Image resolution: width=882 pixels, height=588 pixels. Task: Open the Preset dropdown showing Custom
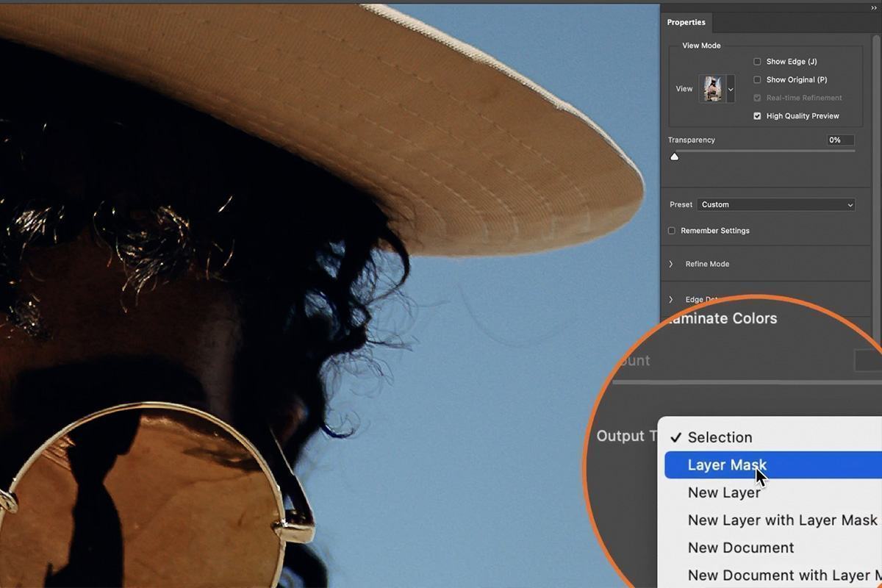tap(776, 204)
